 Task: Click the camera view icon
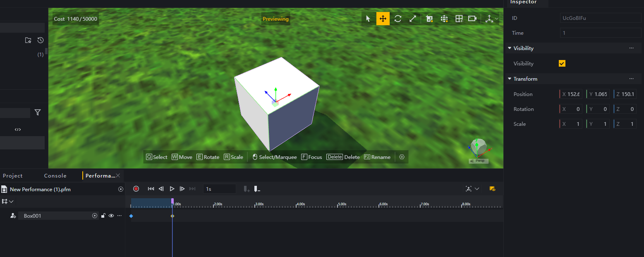click(472, 19)
